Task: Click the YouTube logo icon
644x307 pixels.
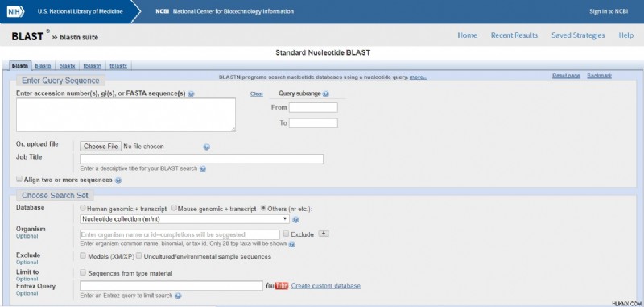Action: point(277,286)
